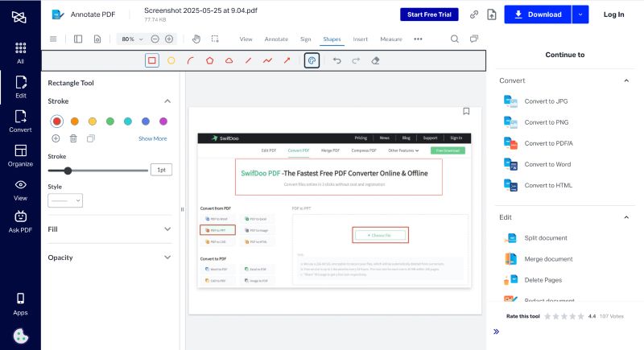Delete the selected stroke color

click(73, 138)
